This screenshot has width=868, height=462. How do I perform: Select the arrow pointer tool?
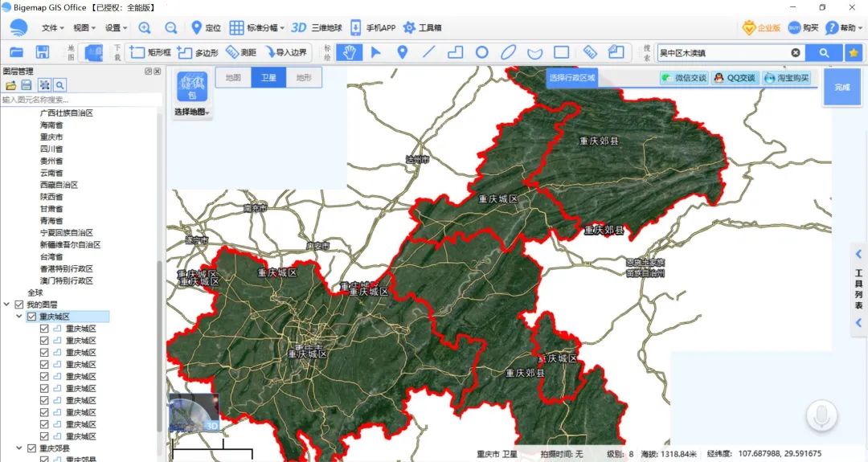376,52
